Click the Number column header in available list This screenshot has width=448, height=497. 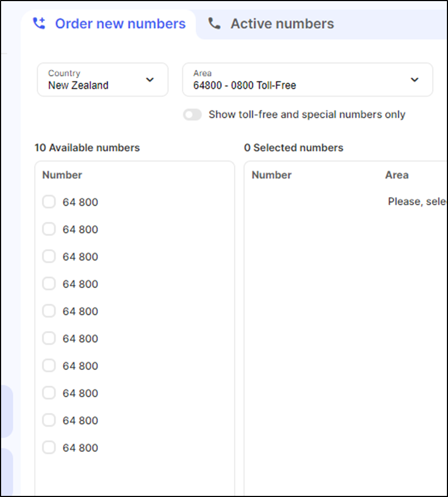[62, 175]
